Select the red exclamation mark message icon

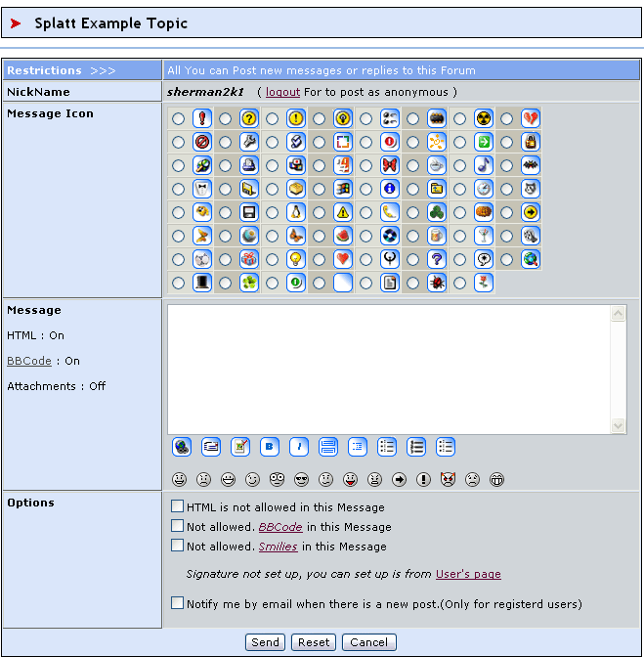coord(178,118)
